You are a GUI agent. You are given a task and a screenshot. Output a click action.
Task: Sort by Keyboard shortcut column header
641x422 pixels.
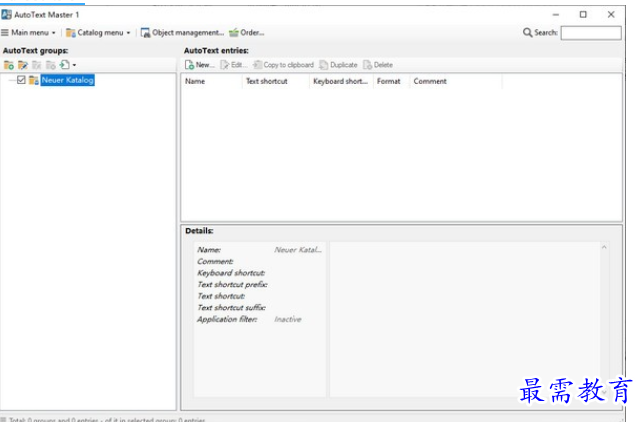[341, 81]
